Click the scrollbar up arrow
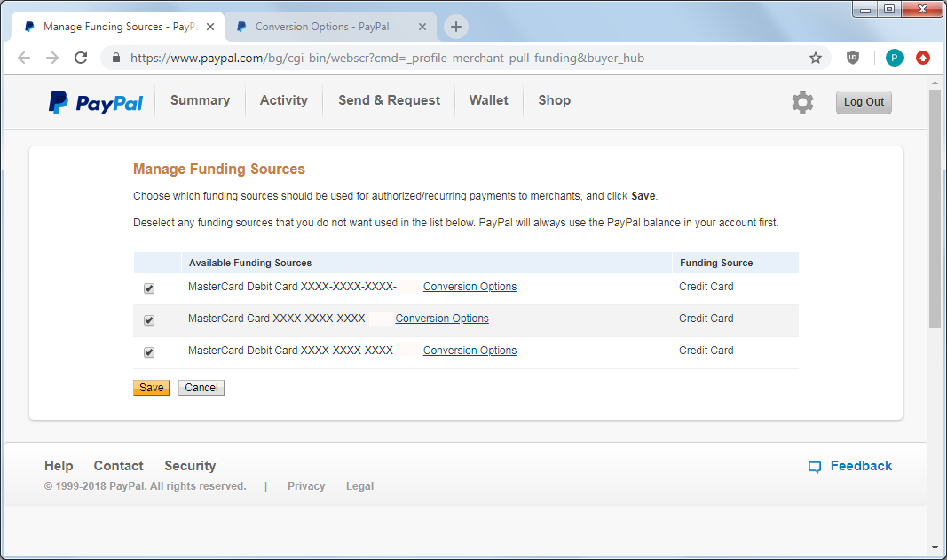Viewport: 947px width, 560px height. pyautogui.click(x=935, y=83)
